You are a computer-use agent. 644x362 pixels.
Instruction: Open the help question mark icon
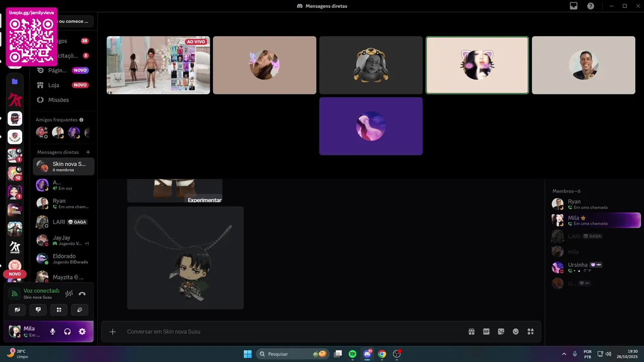(x=591, y=6)
